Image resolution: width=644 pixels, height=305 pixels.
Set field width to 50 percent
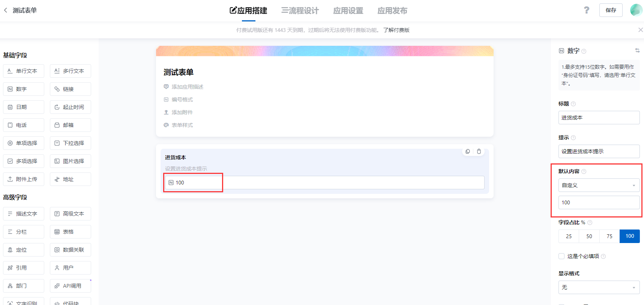pos(589,236)
